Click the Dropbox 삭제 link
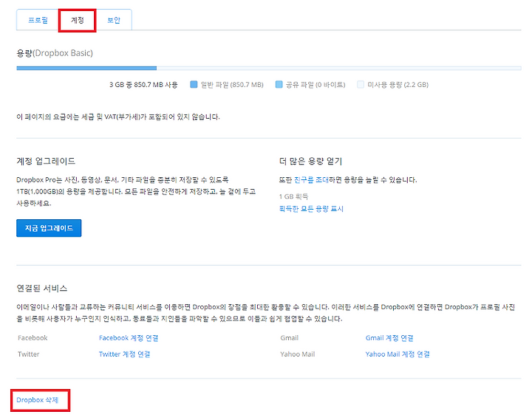 [x=38, y=400]
